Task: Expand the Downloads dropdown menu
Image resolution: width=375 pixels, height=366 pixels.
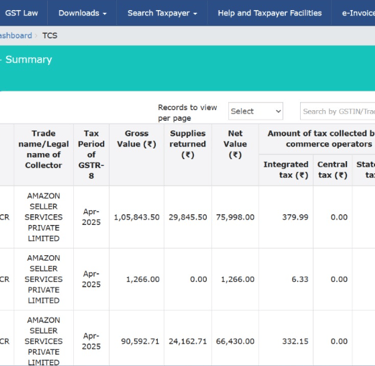Action: tap(82, 13)
